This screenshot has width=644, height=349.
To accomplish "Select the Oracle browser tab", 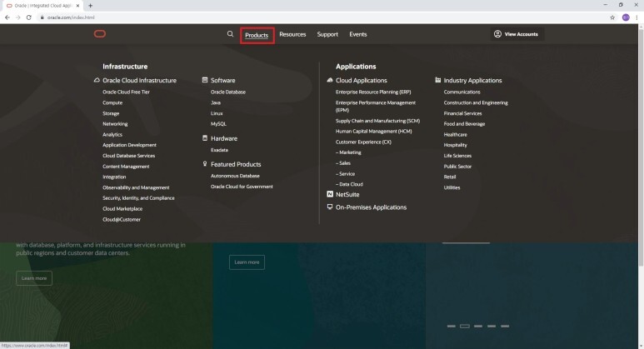I will click(42, 6).
